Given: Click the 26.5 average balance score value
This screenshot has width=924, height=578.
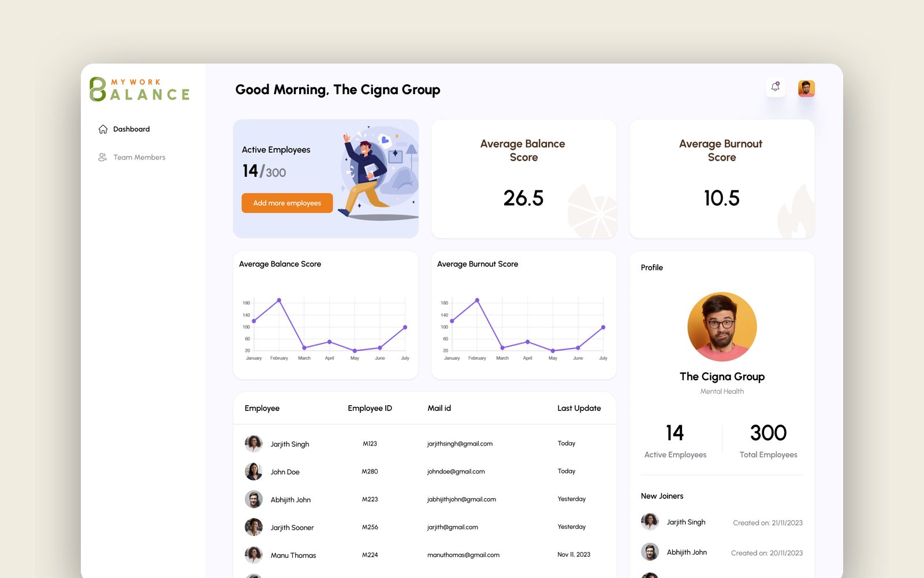Looking at the screenshot, I should pyautogui.click(x=523, y=198).
